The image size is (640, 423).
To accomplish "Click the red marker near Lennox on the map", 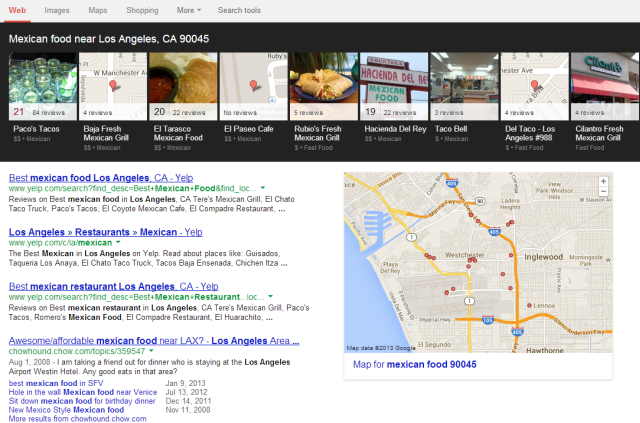I will coord(529,305).
